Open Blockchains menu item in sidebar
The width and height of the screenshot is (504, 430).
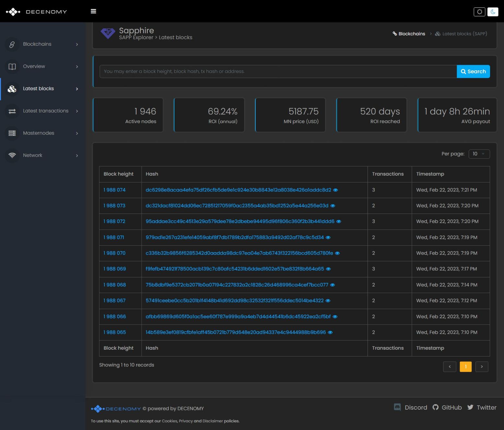(43, 44)
